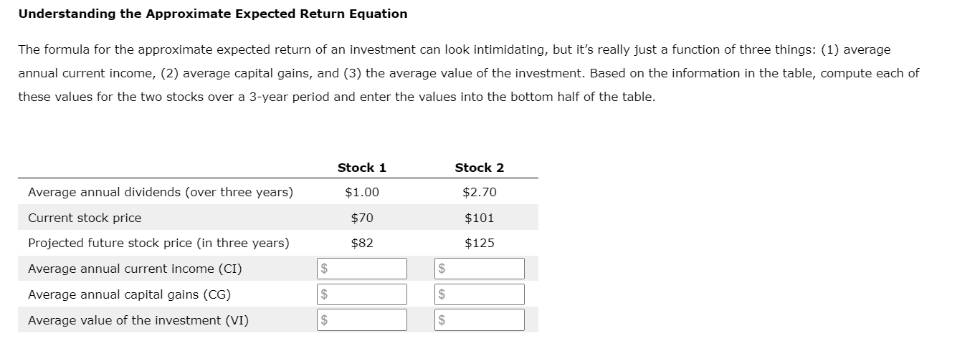
Task: Click the $70 current stock price cell
Action: click(362, 218)
